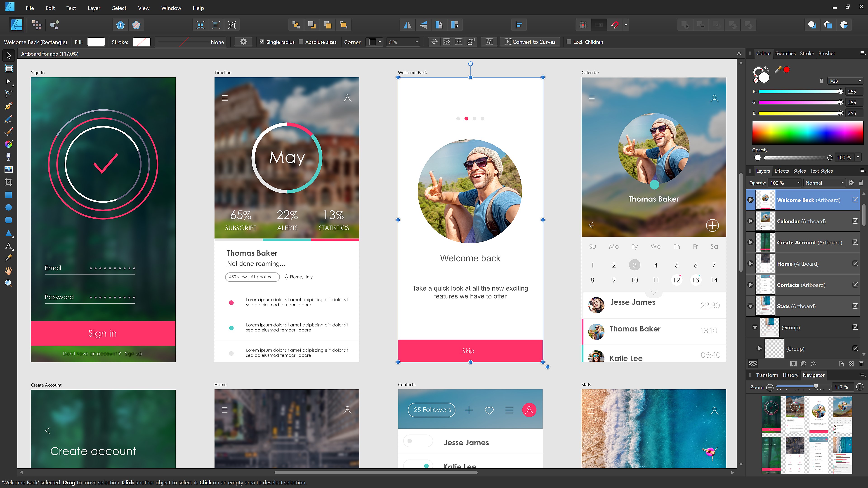Screen dimensions: 868x488
Task: Select the Vector Brush tool
Action: pyautogui.click(x=8, y=131)
